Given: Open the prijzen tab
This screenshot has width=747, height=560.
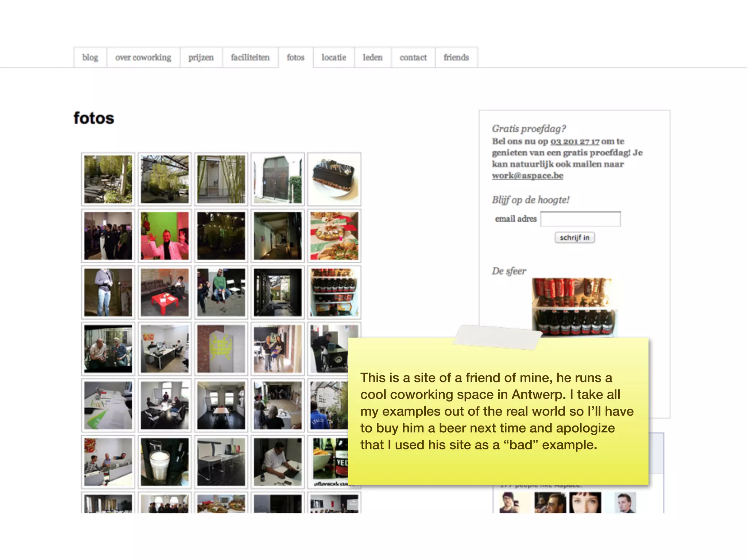Looking at the screenshot, I should [201, 58].
